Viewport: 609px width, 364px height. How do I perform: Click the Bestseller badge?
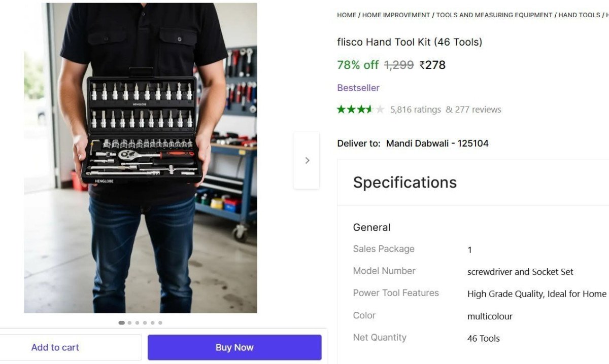[358, 88]
